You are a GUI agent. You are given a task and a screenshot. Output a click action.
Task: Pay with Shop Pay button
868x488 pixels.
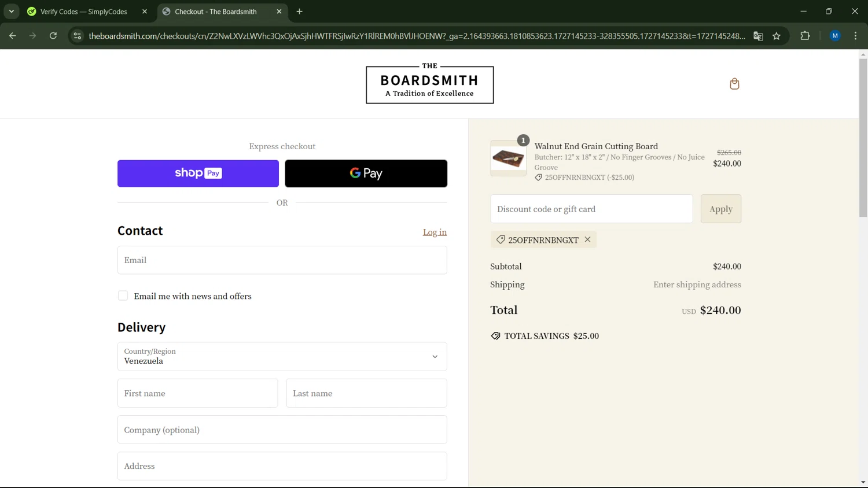coord(198,173)
